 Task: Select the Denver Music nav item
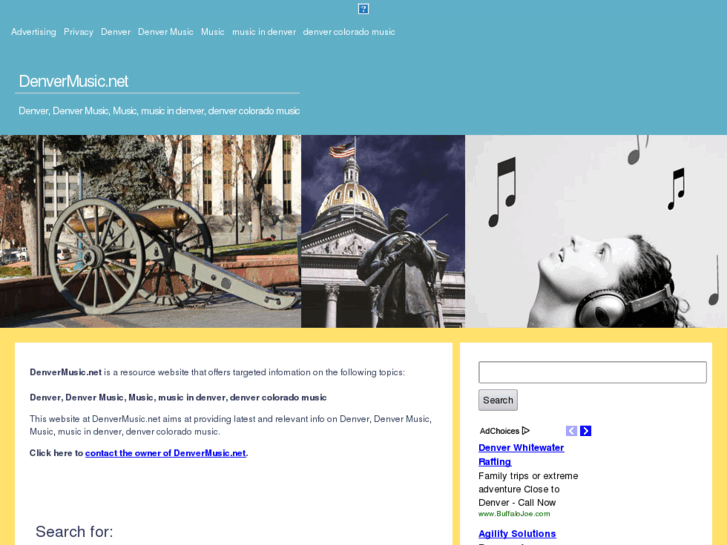(x=166, y=32)
